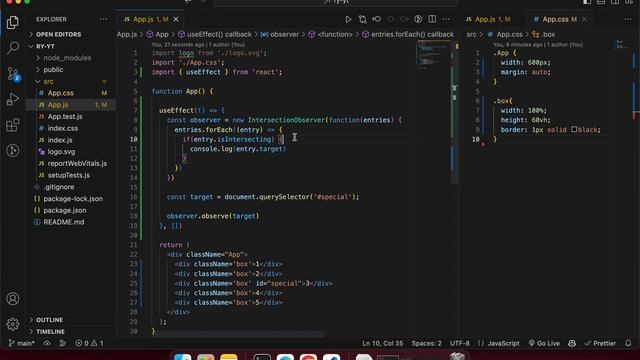Open the Explorer view in activity bar
640x360 pixels.
click(13, 22)
